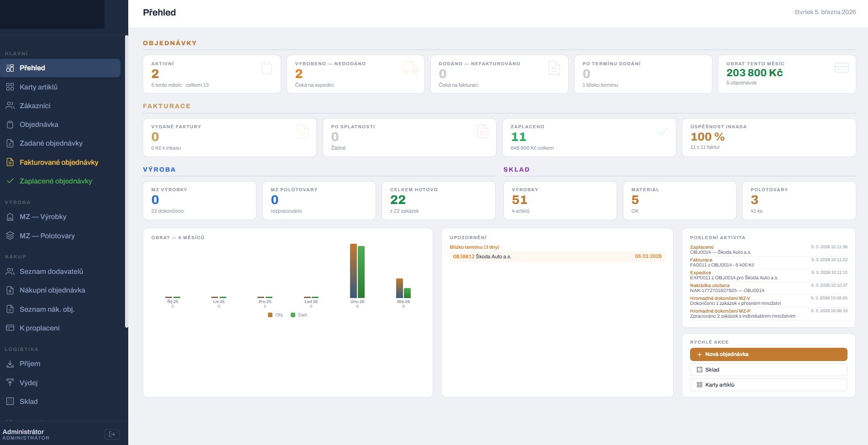Click the logout icon next to Administrátor
This screenshot has width=868, height=445.
click(112, 434)
